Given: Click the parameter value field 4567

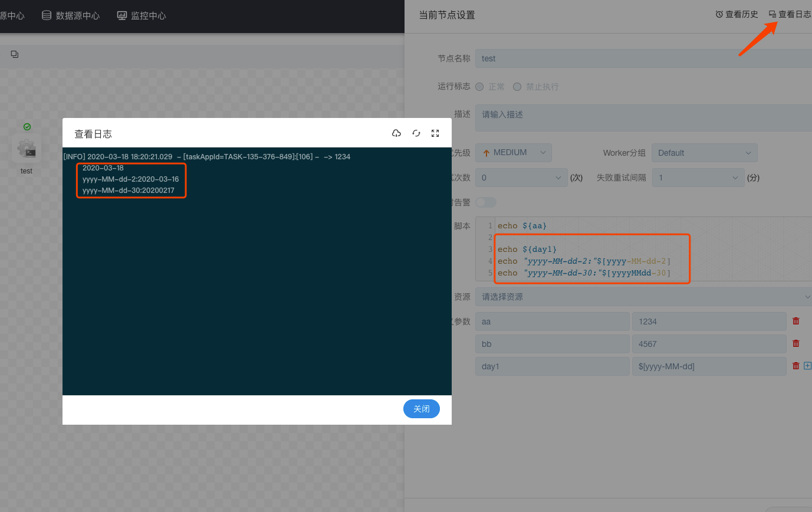Looking at the screenshot, I should point(709,344).
